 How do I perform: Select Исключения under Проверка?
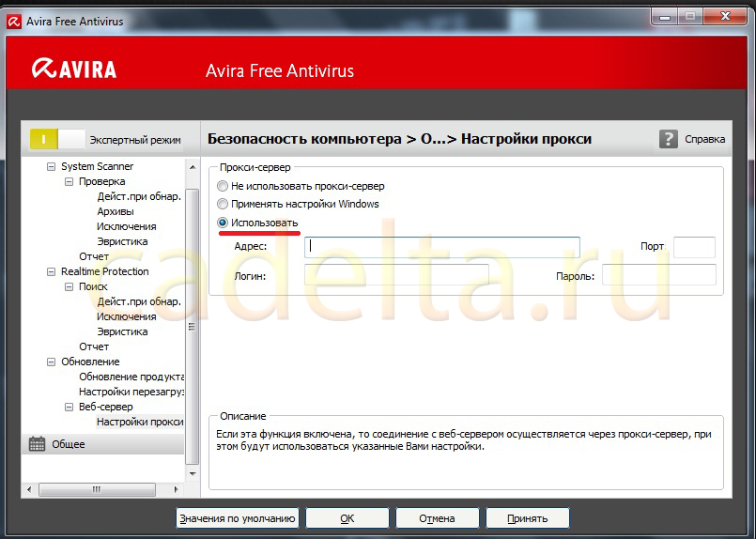pyautogui.click(x=127, y=226)
